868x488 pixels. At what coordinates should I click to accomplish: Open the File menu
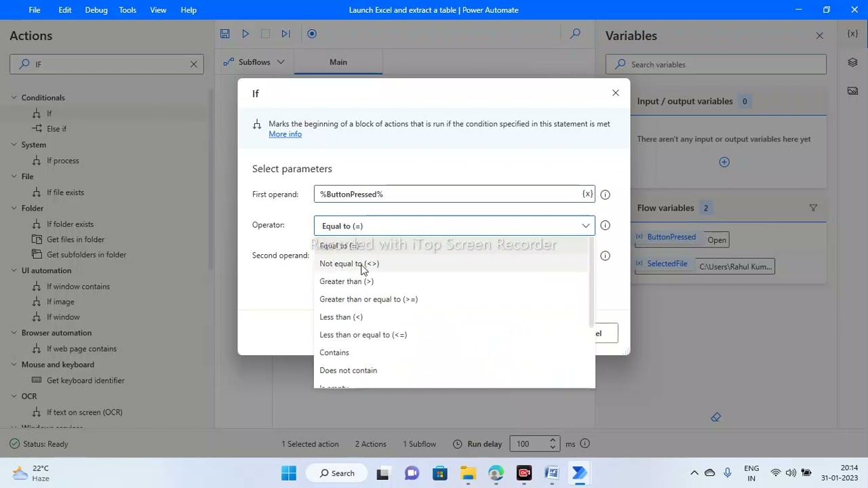34,10
